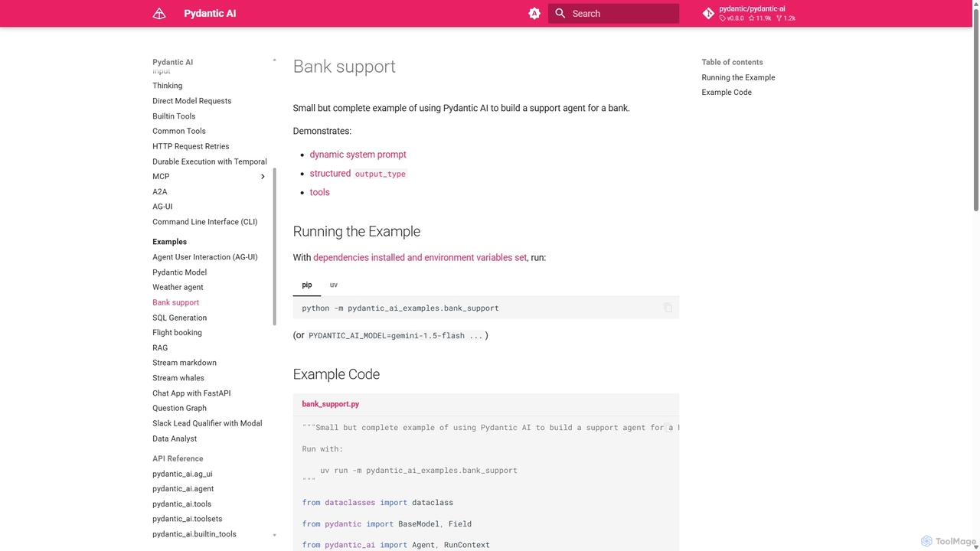Open the AG-UI page

point(162,207)
